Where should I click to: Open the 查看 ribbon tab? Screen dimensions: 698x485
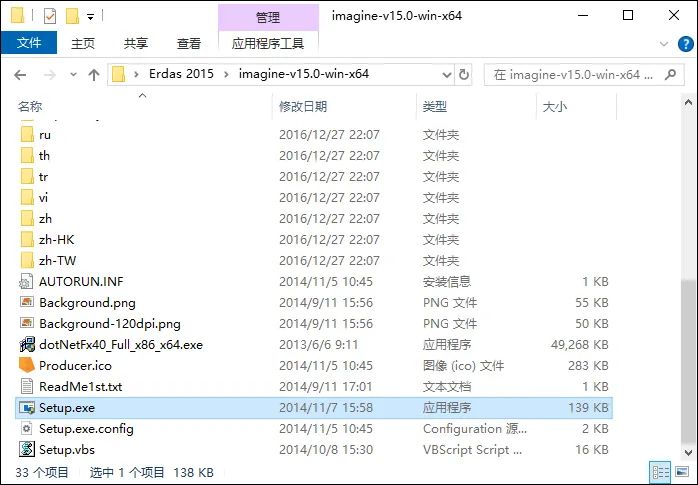pyautogui.click(x=189, y=43)
